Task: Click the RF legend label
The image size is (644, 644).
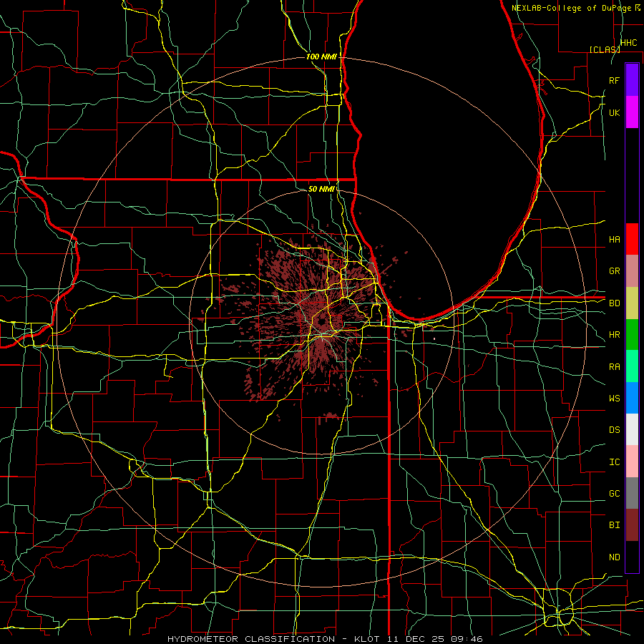Action: pyautogui.click(x=614, y=80)
